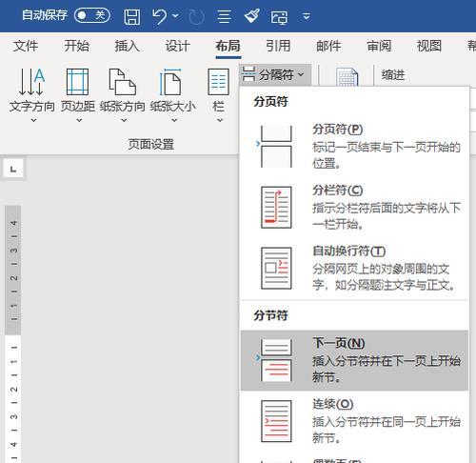Click the Save floppy disk icon
Image resolution: width=476 pixels, height=463 pixels.
132,16
